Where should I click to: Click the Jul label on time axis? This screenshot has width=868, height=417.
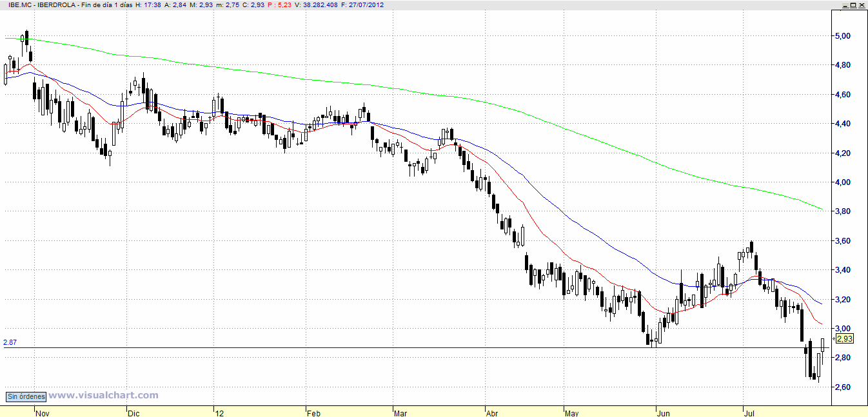[749, 412]
